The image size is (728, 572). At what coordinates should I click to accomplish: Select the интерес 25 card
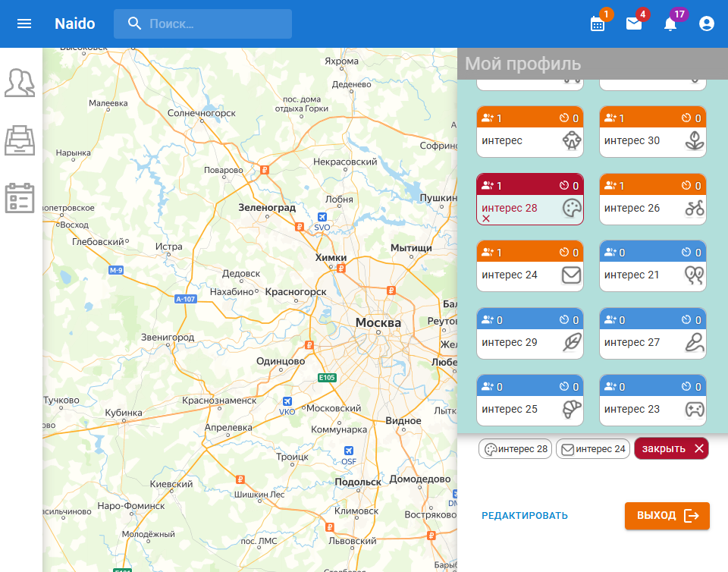point(530,401)
